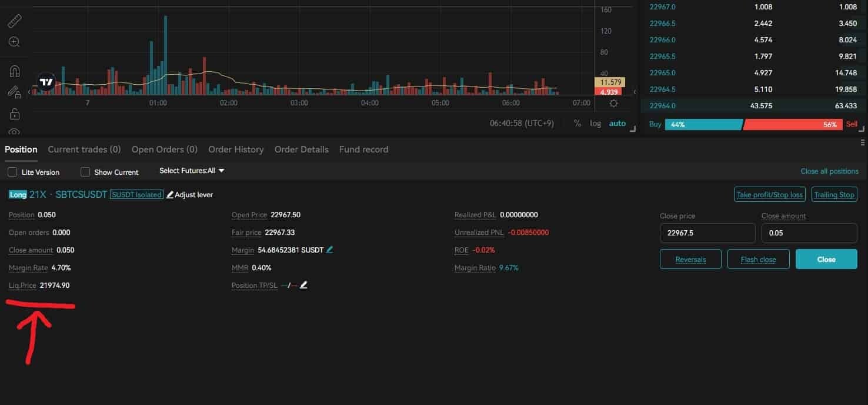Switch to the Order History tab
Image resolution: width=868 pixels, height=405 pixels.
(x=236, y=150)
